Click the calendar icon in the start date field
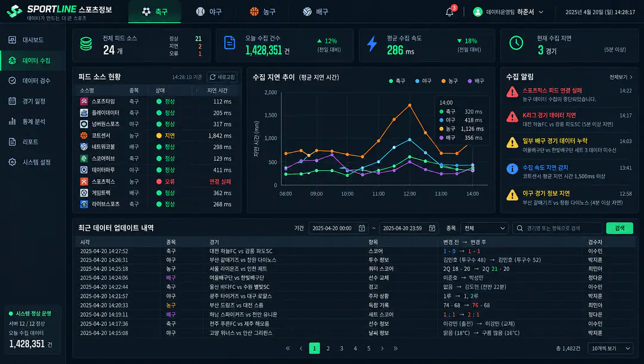Screen dimensions: 644x364 tap(362, 228)
